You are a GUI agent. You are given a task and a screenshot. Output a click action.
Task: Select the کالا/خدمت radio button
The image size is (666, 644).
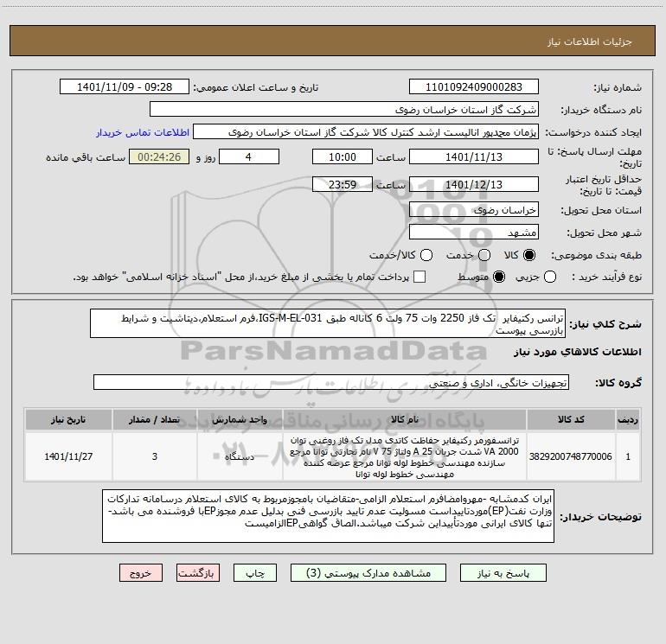[x=426, y=255]
